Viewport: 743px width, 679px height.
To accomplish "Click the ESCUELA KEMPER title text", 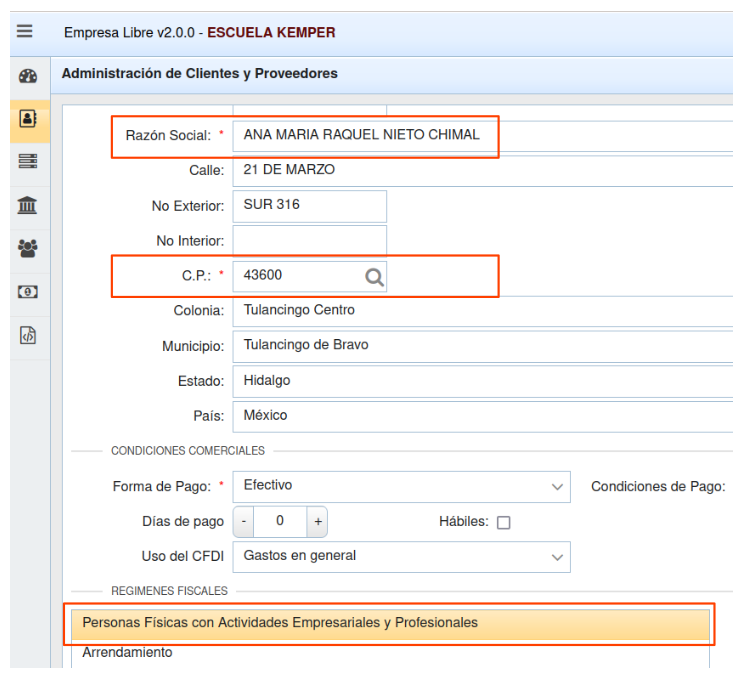I will [271, 32].
